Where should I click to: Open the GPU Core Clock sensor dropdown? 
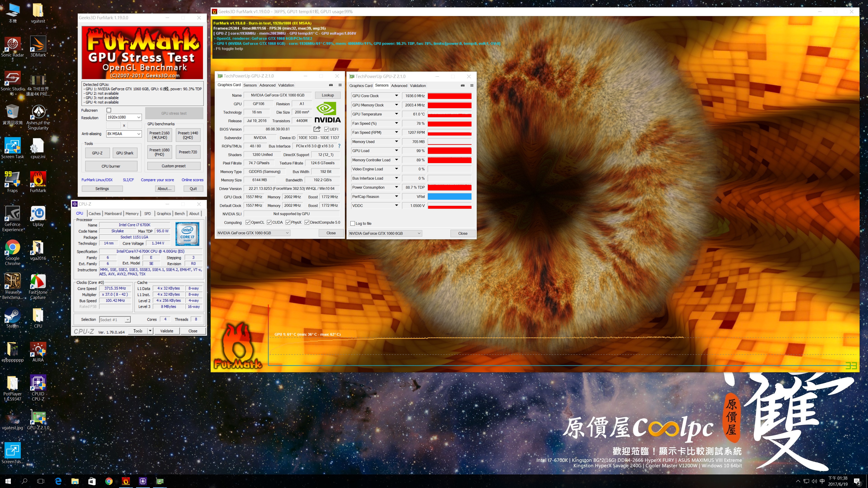click(397, 96)
